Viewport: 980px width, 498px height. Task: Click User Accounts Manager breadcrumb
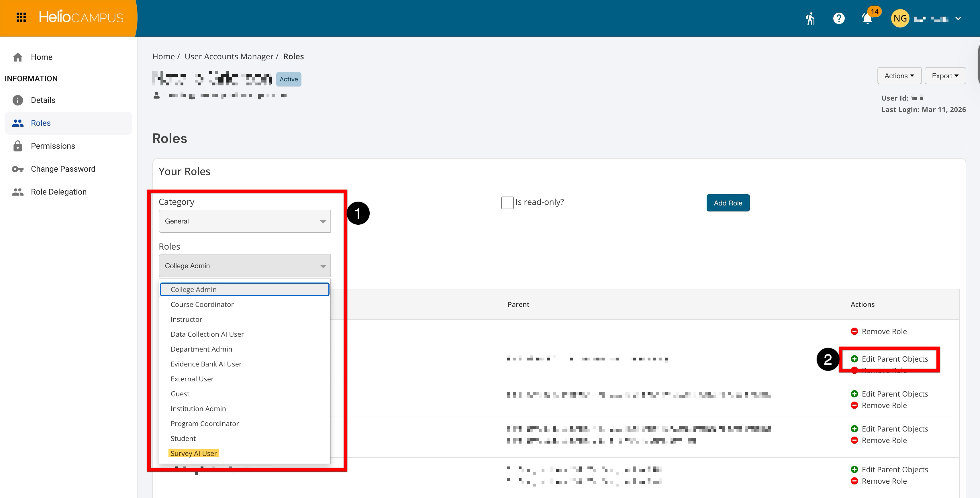229,57
